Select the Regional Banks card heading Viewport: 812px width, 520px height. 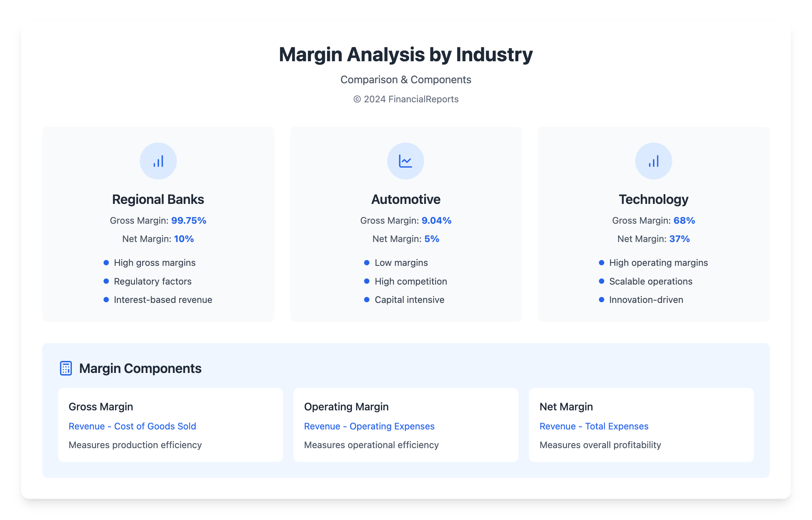click(x=158, y=199)
